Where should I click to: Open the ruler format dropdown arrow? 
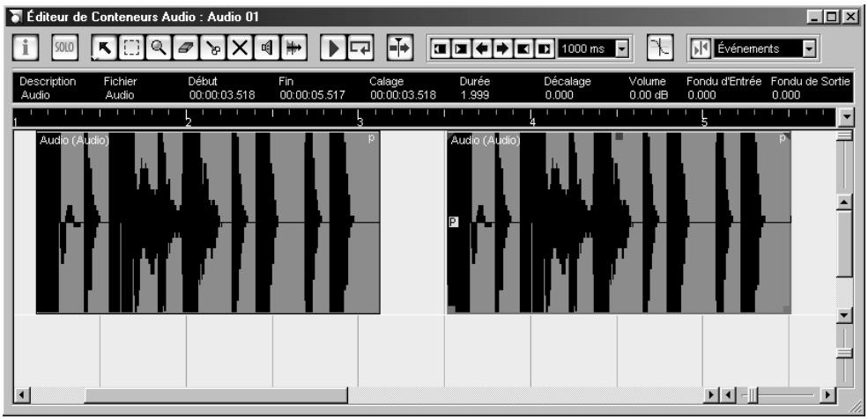847,117
